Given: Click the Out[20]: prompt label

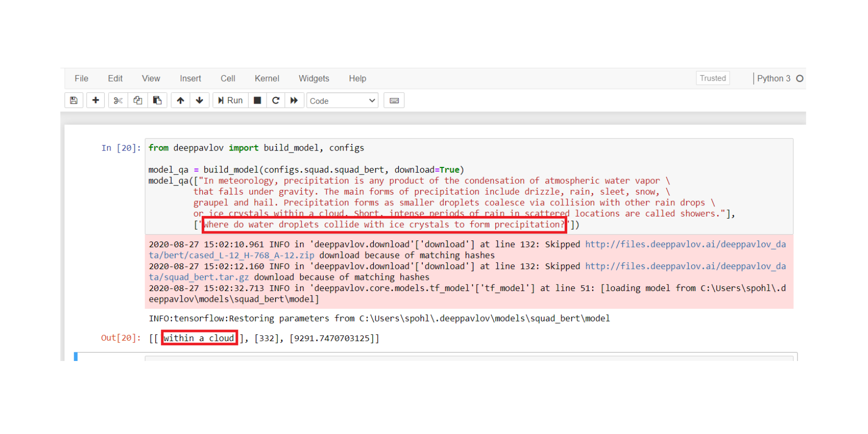Looking at the screenshot, I should [x=120, y=338].
